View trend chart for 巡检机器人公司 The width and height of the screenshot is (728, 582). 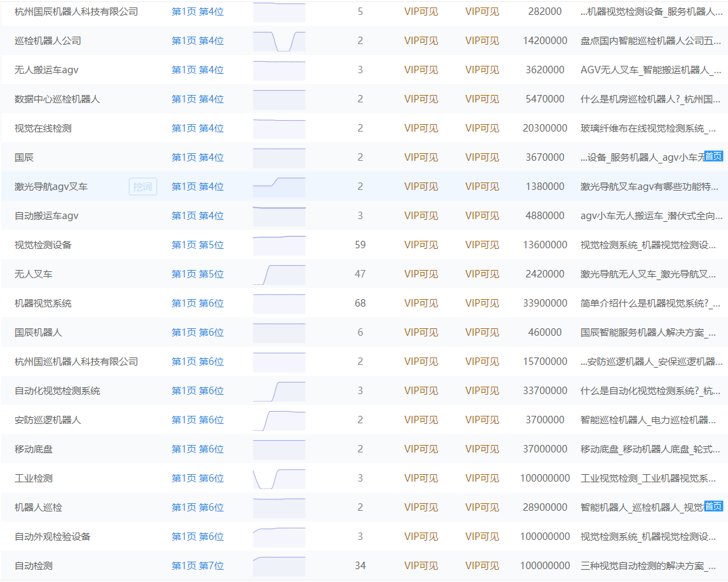point(279,41)
